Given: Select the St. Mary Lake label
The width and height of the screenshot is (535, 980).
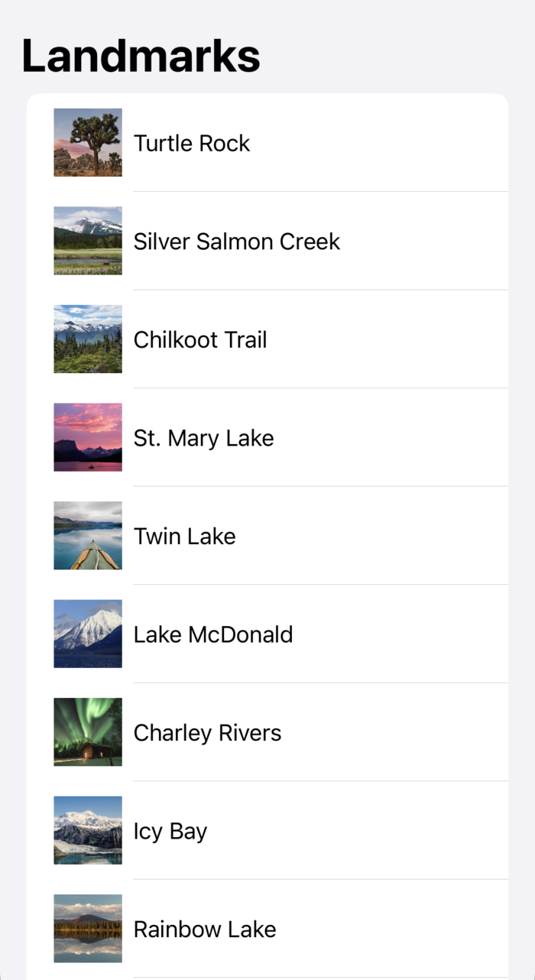Looking at the screenshot, I should pos(203,438).
